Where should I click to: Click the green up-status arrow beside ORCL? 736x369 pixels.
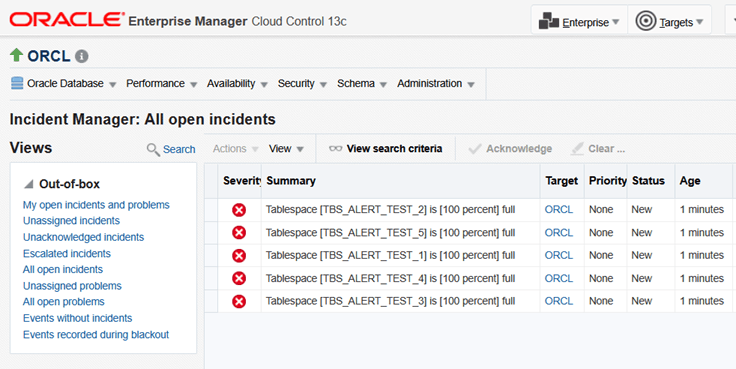[x=16, y=55]
